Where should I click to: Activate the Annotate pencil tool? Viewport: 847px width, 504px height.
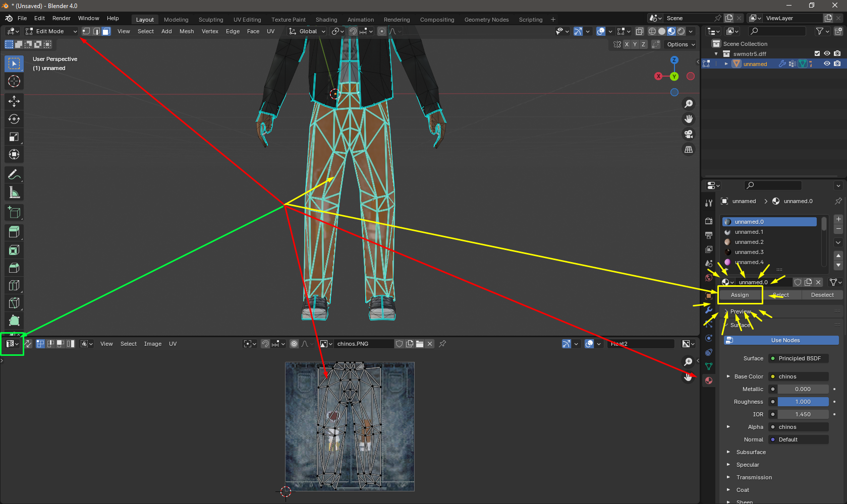[14, 175]
